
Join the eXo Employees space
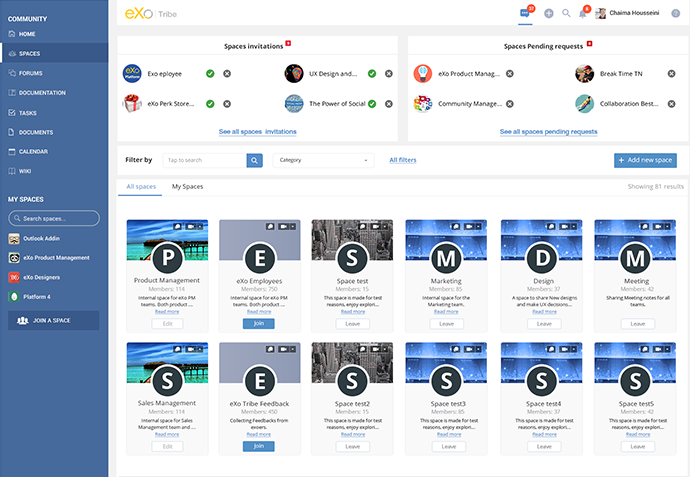(x=259, y=323)
